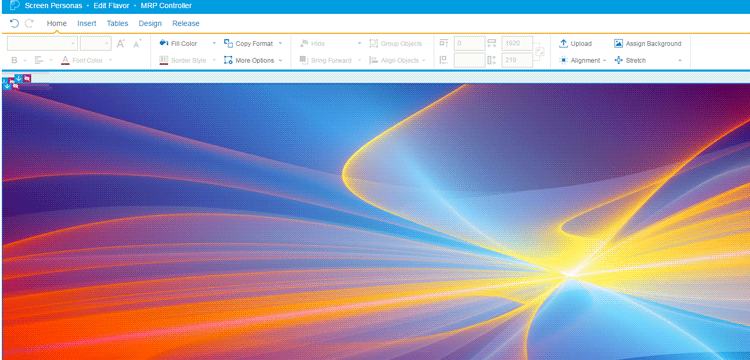Click the Font Color underline swatch
The height and width of the screenshot is (360, 750).
(x=66, y=60)
